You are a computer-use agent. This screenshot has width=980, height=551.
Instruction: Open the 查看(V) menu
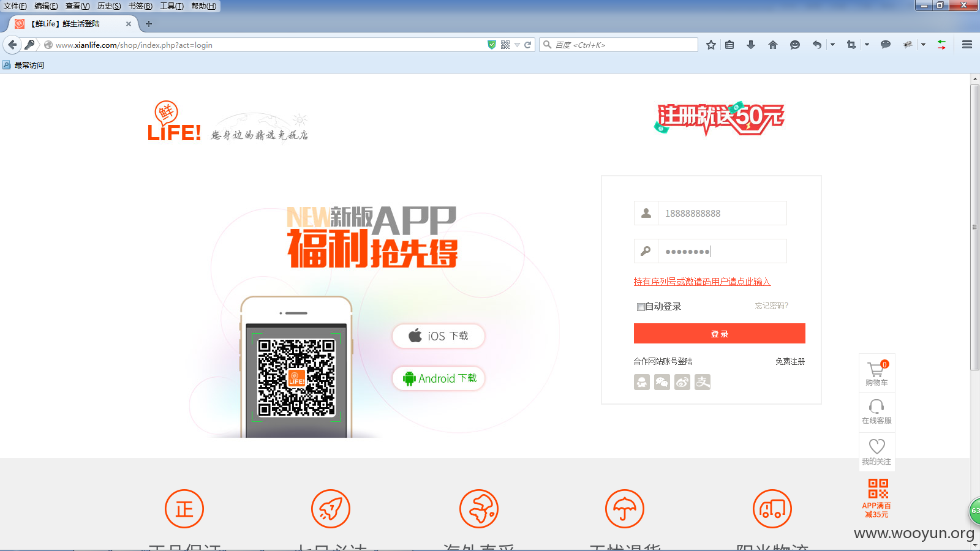(x=77, y=6)
